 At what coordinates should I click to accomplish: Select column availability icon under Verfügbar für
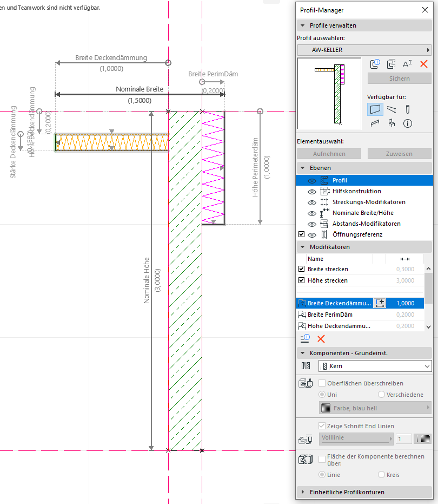[408, 109]
